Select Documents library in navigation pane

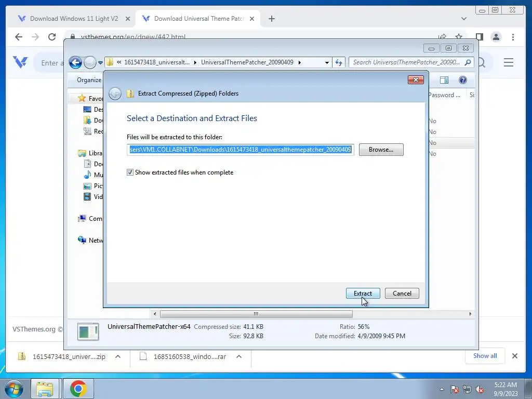point(93,164)
